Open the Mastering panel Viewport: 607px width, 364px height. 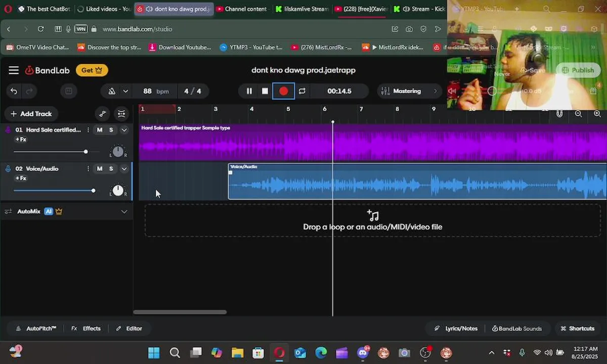(x=409, y=91)
